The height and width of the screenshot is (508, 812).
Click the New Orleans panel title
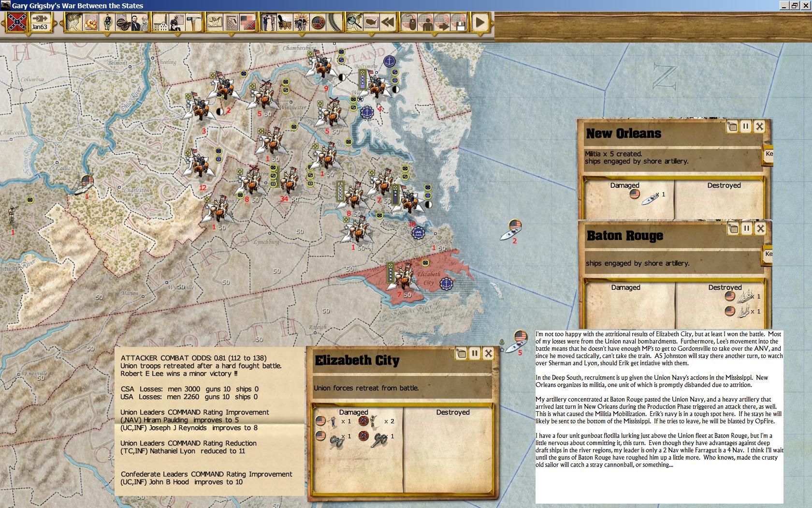click(x=623, y=134)
